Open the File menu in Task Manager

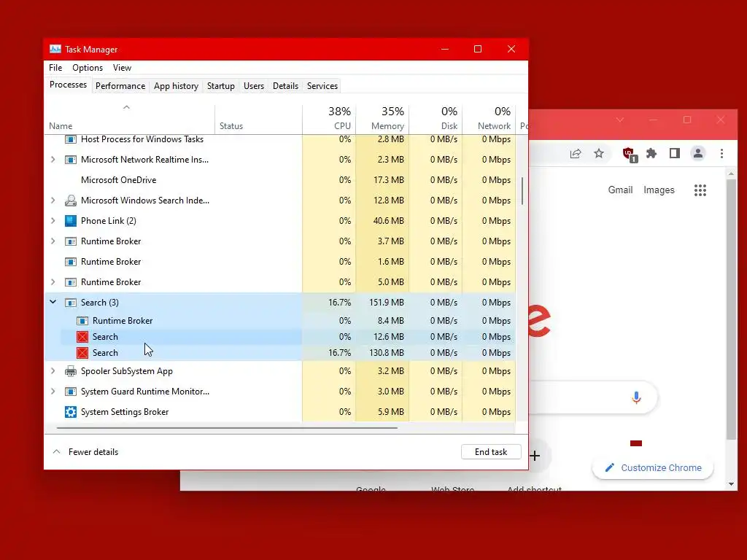(x=55, y=68)
